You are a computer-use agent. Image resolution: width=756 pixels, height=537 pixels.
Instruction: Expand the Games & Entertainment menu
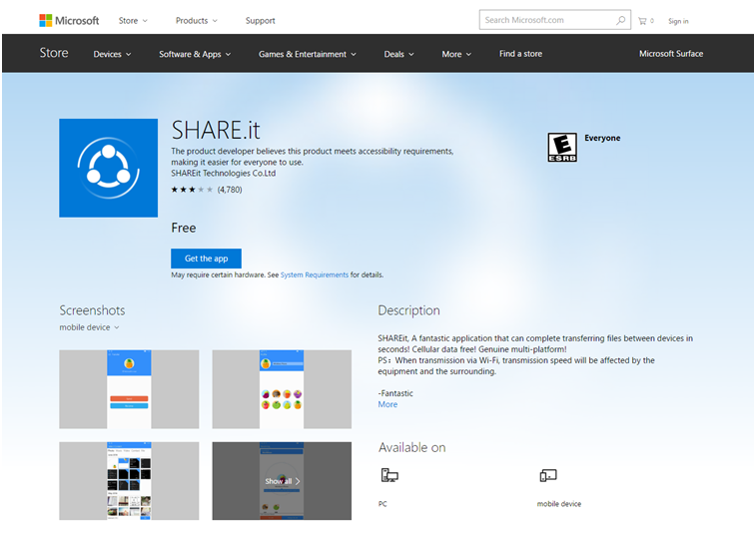[308, 54]
